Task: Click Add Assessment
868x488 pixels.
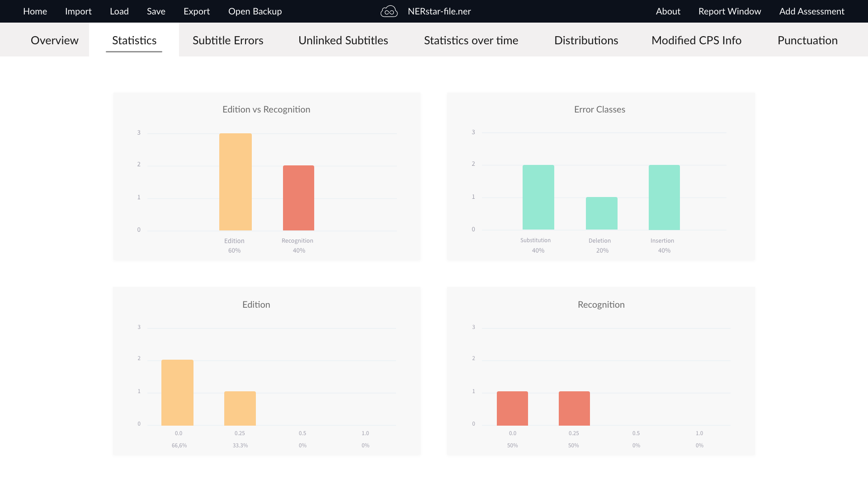Action: [811, 11]
